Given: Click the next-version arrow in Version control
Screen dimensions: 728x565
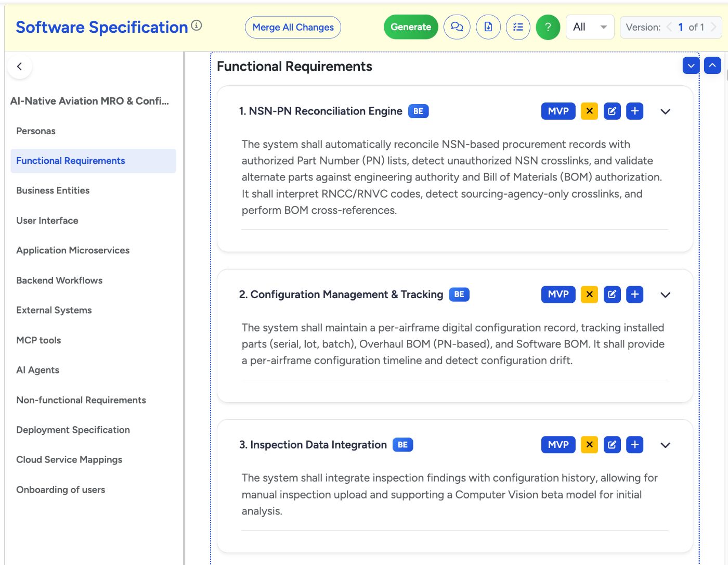Looking at the screenshot, I should pyautogui.click(x=713, y=27).
